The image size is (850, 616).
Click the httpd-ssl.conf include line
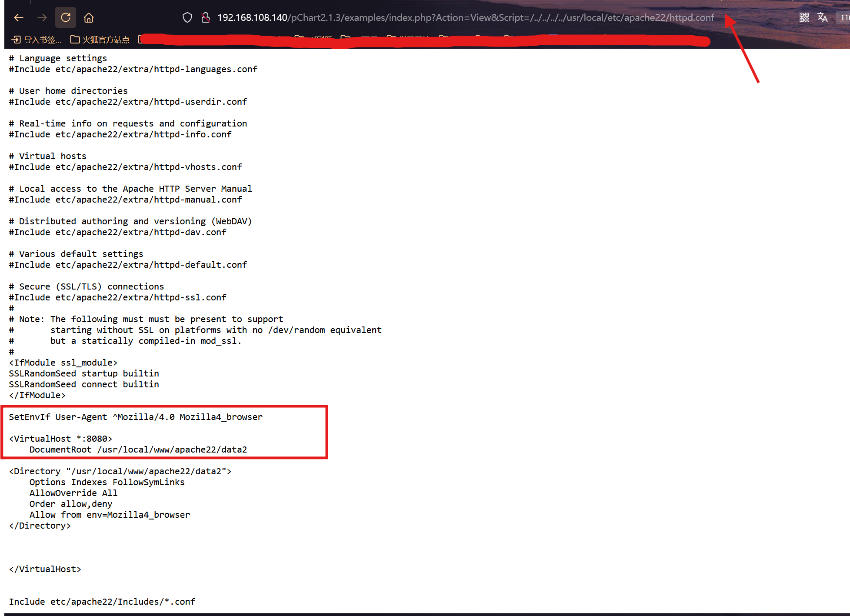click(x=117, y=297)
